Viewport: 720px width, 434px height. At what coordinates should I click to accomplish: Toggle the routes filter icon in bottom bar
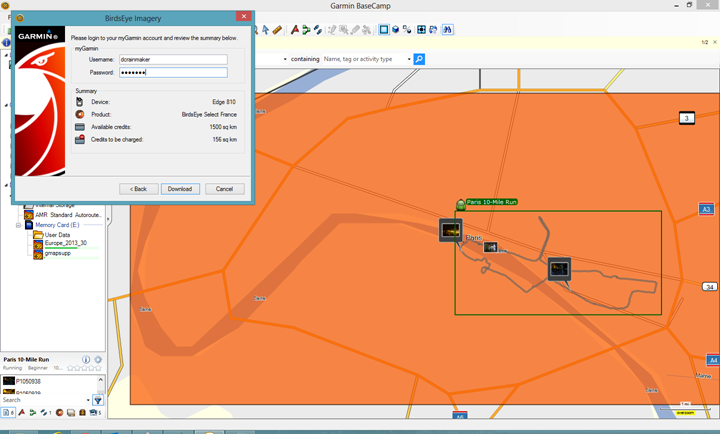coord(33,412)
